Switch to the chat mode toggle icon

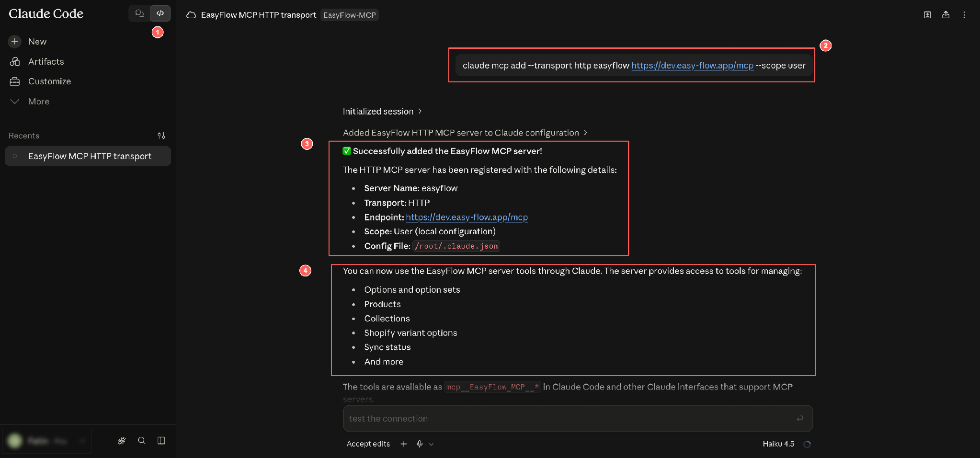[139, 13]
